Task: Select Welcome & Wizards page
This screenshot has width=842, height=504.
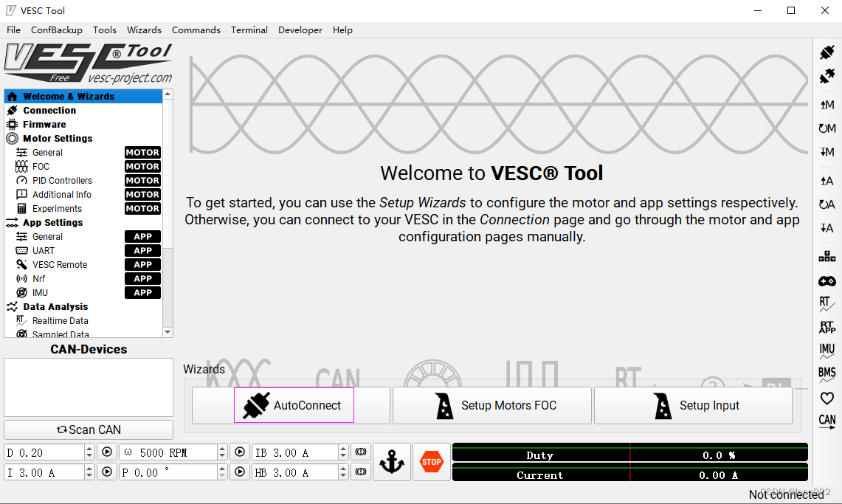Action: (83, 96)
